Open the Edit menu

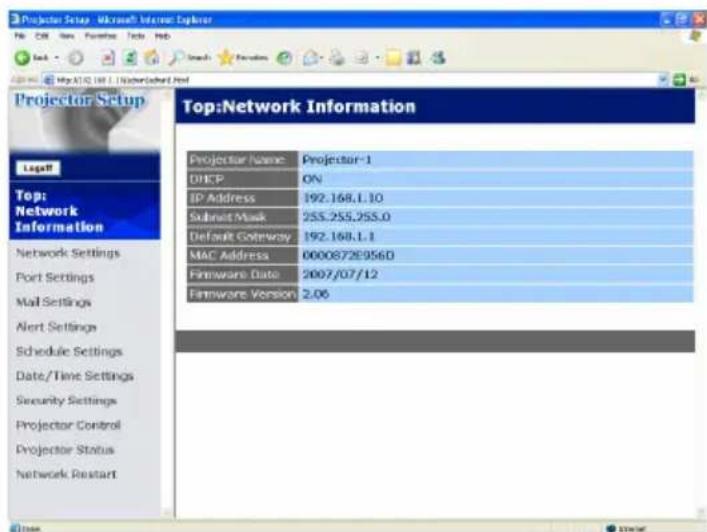(x=42, y=36)
